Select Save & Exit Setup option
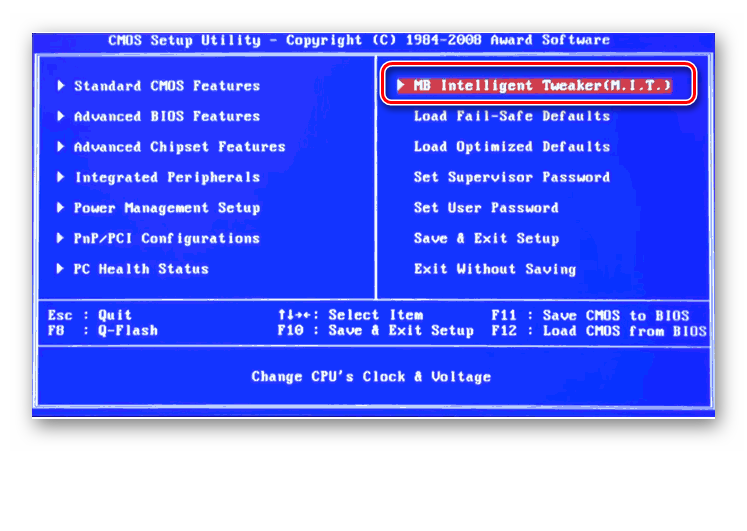Image resolution: width=747 pixels, height=531 pixels. coord(486,238)
